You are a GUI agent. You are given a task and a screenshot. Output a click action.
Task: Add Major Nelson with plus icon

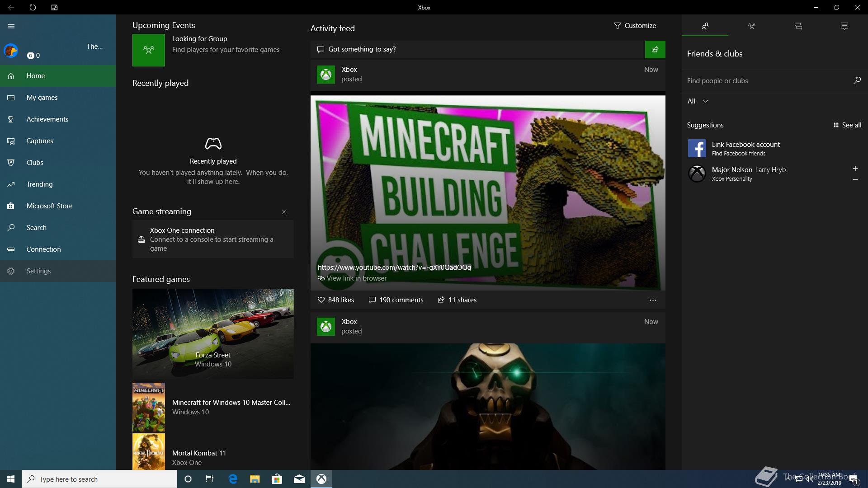(855, 169)
